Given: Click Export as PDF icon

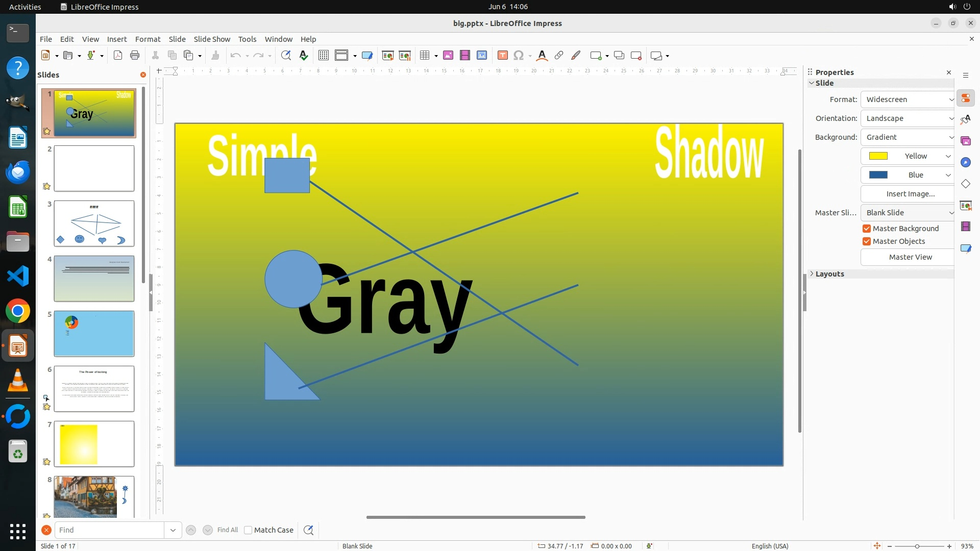Looking at the screenshot, I should point(118,56).
